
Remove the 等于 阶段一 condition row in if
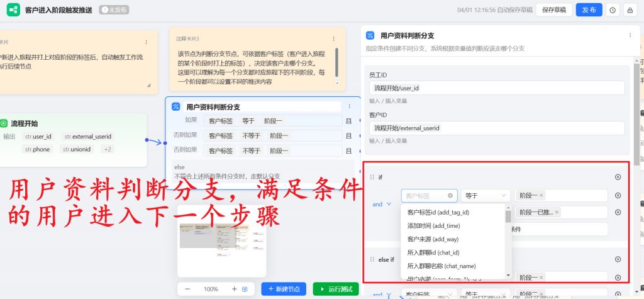(618, 195)
